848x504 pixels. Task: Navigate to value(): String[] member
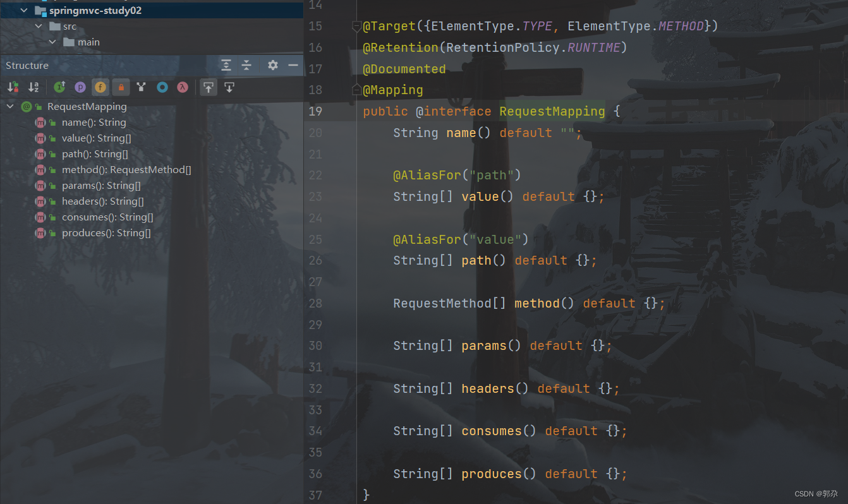pos(97,138)
